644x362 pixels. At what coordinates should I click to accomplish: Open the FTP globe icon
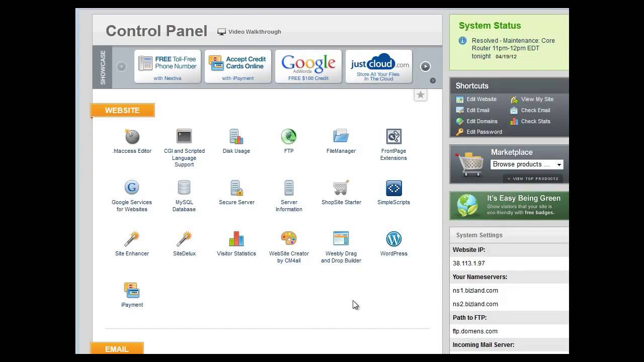click(x=289, y=136)
